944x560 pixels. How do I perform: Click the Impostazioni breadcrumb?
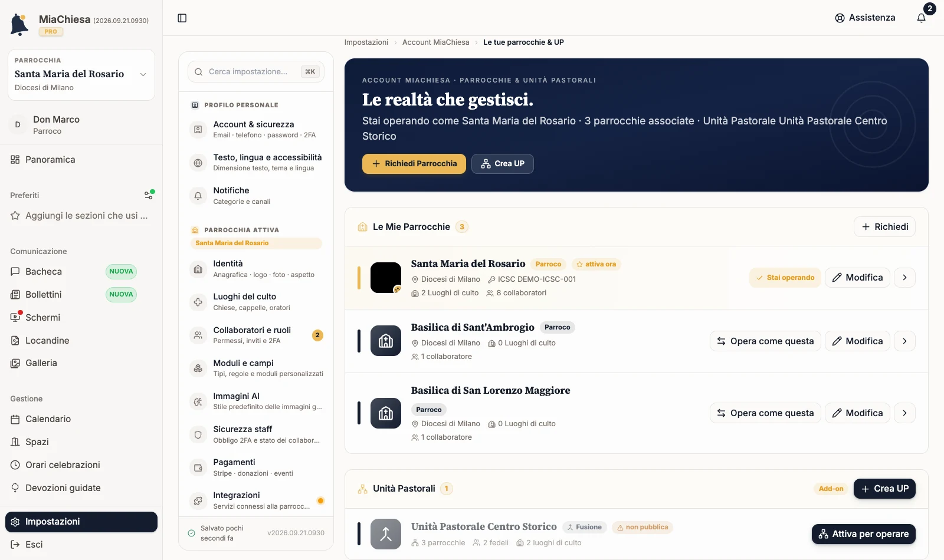366,42
